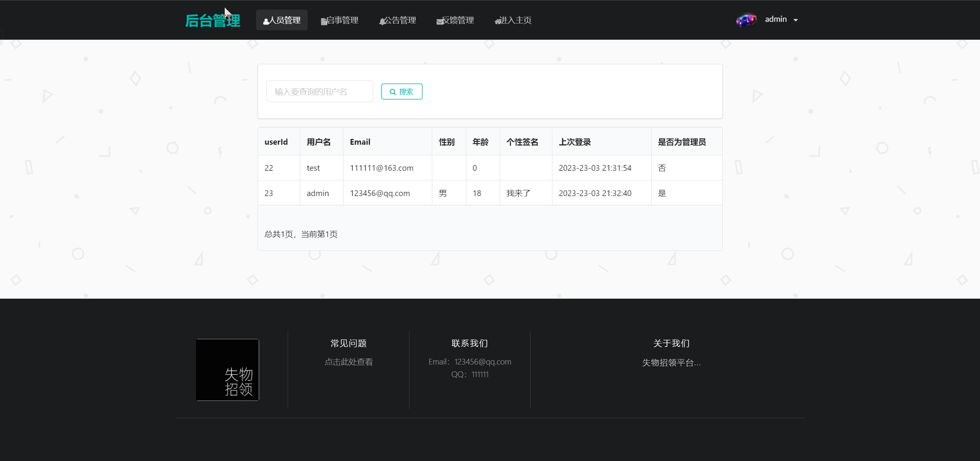Click the magnifier icon in 搜索 button
Viewport: 980px width, 461px height.
click(393, 92)
